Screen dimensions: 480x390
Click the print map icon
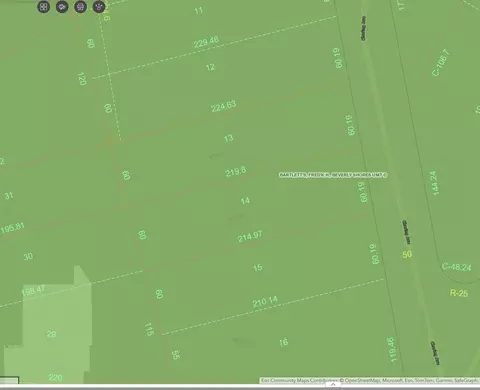[x=80, y=7]
